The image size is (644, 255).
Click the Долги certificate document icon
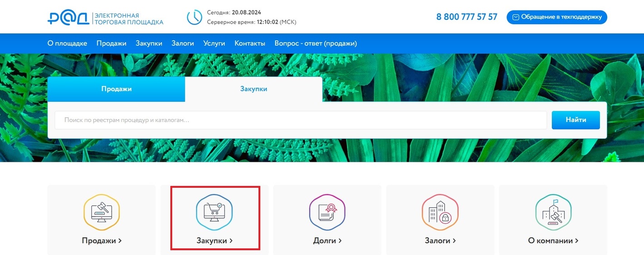(x=327, y=212)
